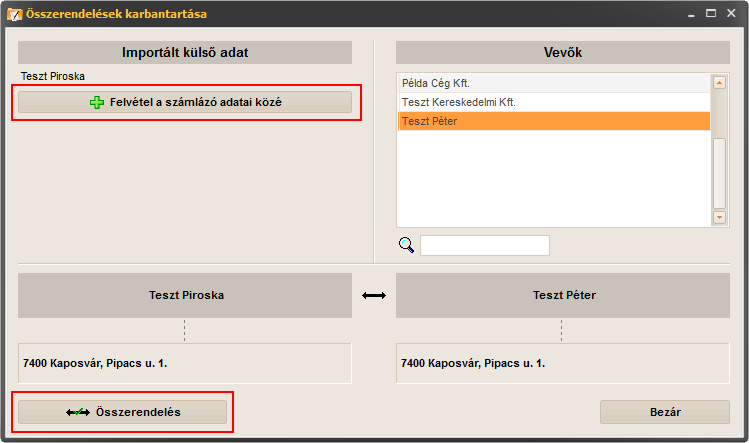749x443 pixels.
Task: Minimize the Összerendelések karbantartása window
Action: [691, 14]
